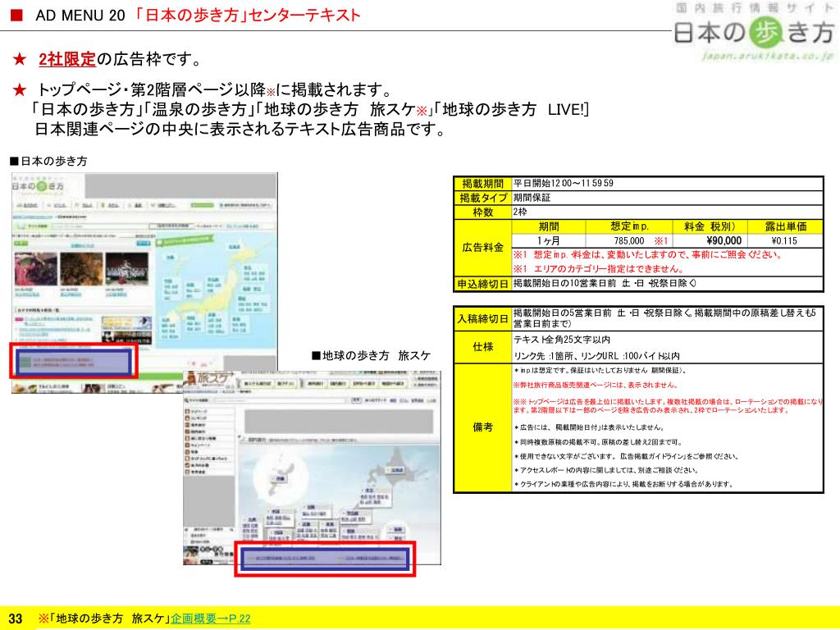
Task: Select the テキスト全角25文字以内 spec line
Action: pyautogui.click(x=561, y=340)
